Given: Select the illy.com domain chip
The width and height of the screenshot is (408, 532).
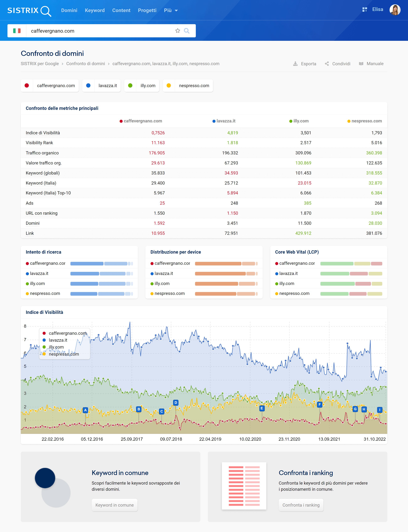Looking at the screenshot, I should (142, 86).
